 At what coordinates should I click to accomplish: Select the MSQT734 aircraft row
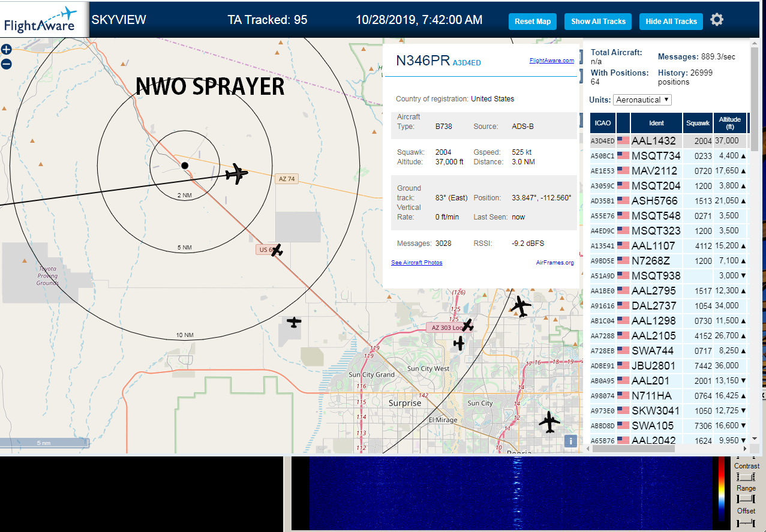[x=669, y=156]
